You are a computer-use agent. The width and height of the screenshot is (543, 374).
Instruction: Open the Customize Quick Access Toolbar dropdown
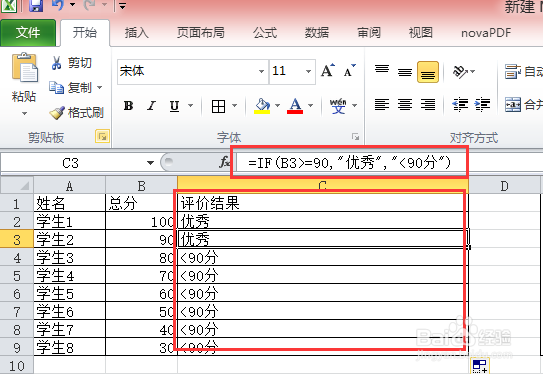click(x=122, y=6)
